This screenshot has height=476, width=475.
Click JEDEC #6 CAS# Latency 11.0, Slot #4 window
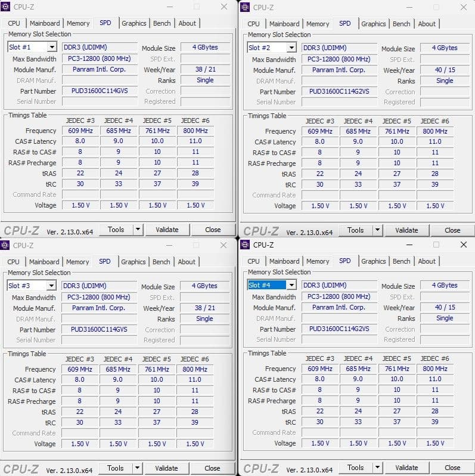(435, 379)
